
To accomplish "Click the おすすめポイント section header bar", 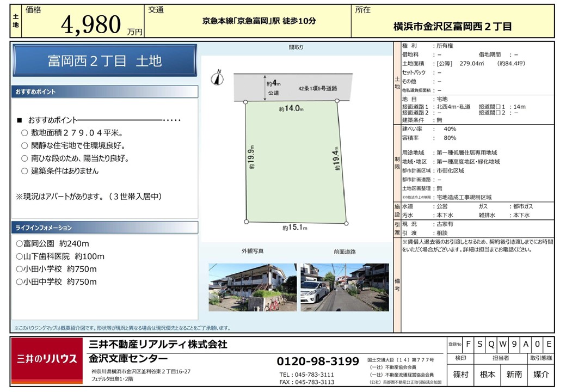I will pyautogui.click(x=104, y=92).
